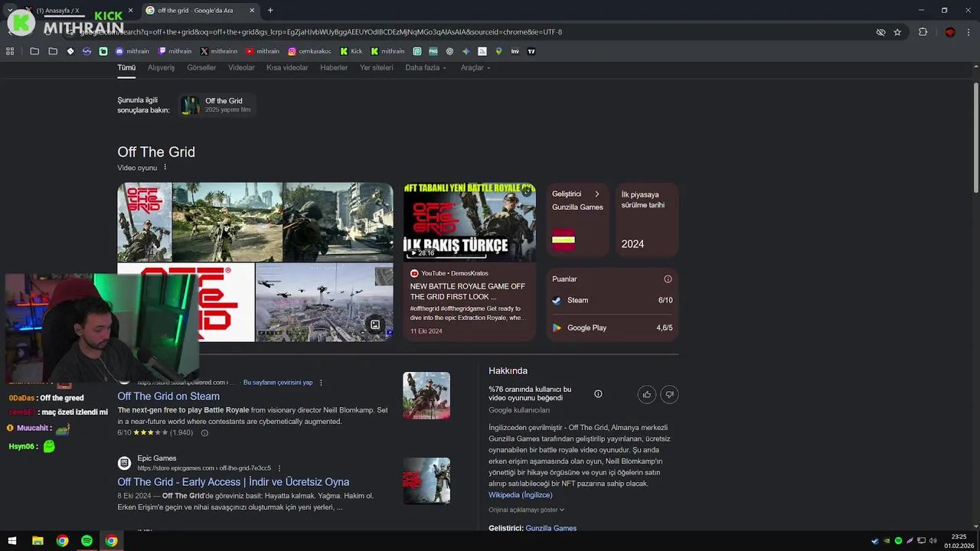The image size is (980, 551).
Task: Open a new browser tab
Action: pyautogui.click(x=270, y=11)
